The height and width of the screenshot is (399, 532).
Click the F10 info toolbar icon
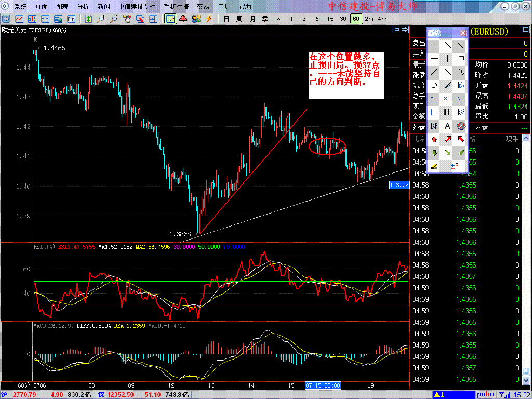tap(71, 19)
